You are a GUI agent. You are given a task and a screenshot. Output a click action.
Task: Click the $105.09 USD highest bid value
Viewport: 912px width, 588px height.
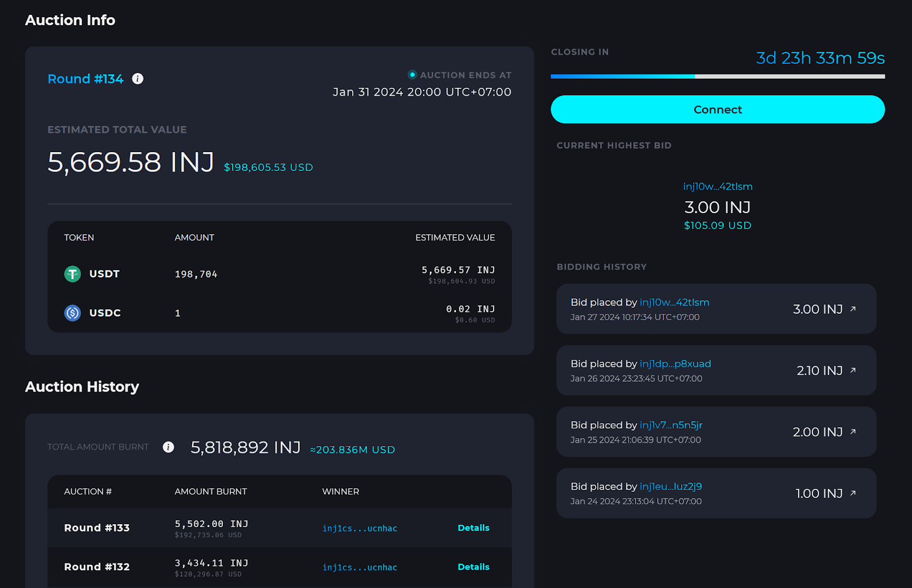(x=718, y=226)
